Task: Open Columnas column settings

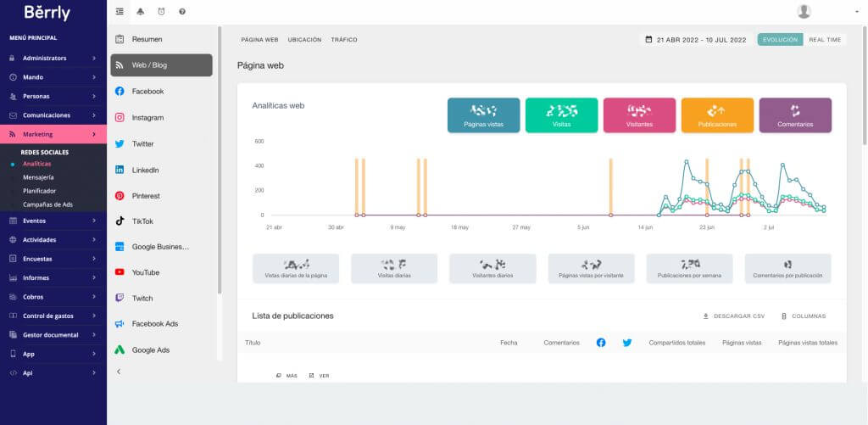Action: (804, 316)
